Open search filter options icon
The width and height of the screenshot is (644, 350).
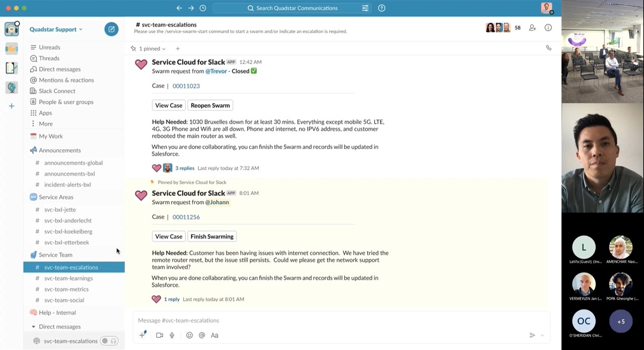click(365, 8)
